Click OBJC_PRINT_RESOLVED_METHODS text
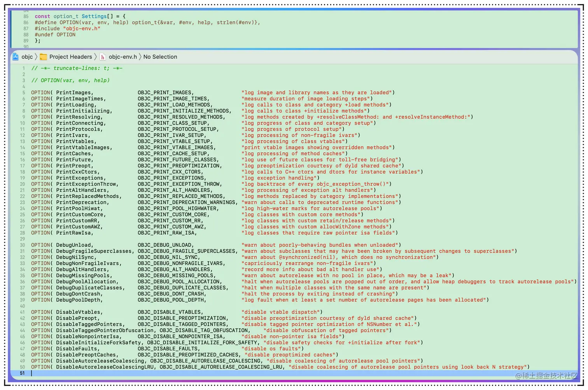588x390 pixels. pos(180,117)
